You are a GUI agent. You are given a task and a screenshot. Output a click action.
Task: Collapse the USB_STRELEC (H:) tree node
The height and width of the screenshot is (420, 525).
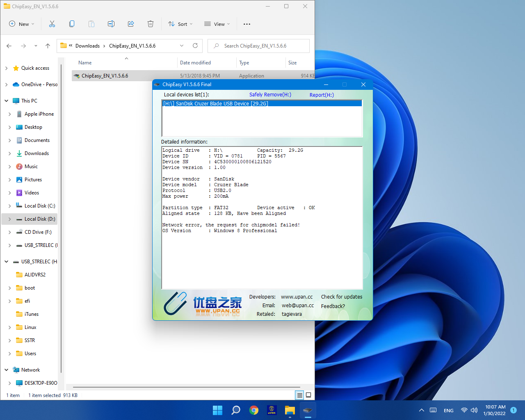click(6, 262)
